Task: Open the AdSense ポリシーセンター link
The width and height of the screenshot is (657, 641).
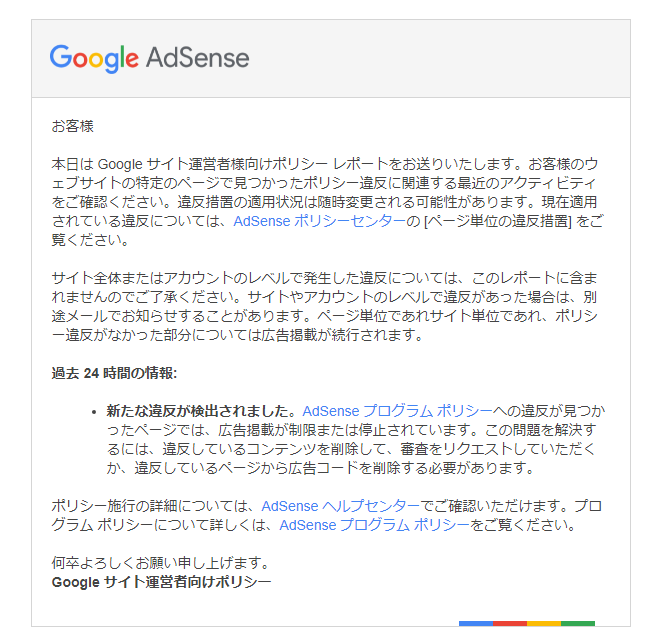Action: click(319, 221)
